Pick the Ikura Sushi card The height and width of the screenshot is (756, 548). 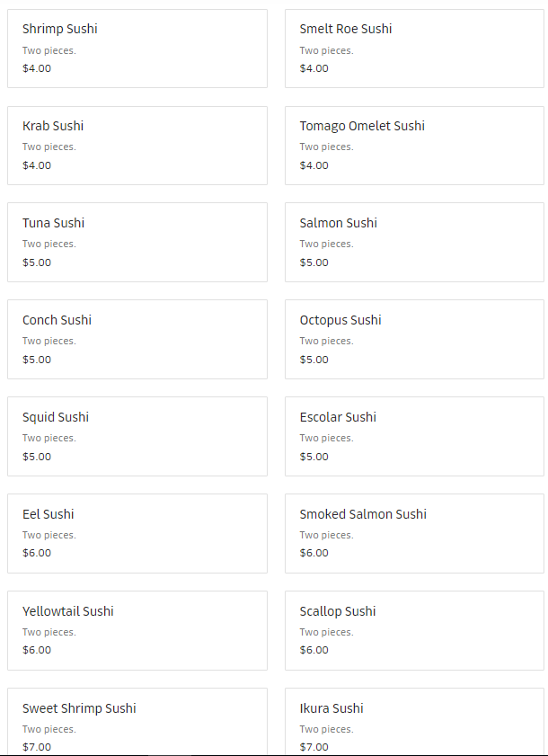pos(414,722)
